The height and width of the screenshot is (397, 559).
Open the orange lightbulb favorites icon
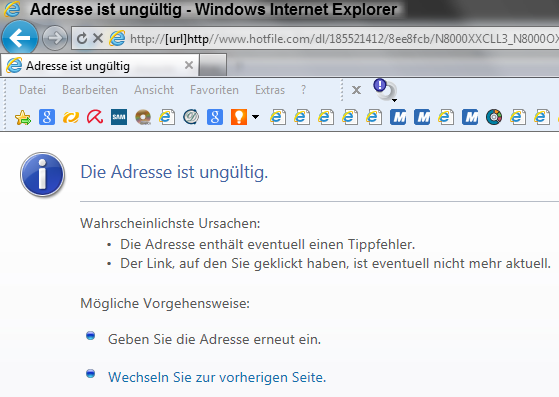239,117
